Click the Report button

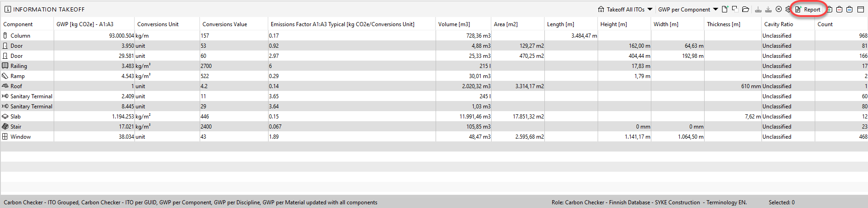808,10
